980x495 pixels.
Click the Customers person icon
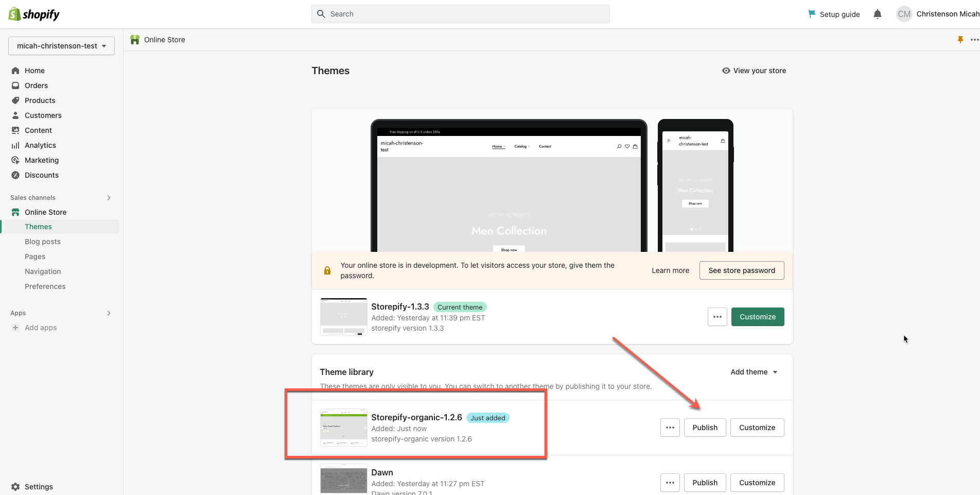15,115
